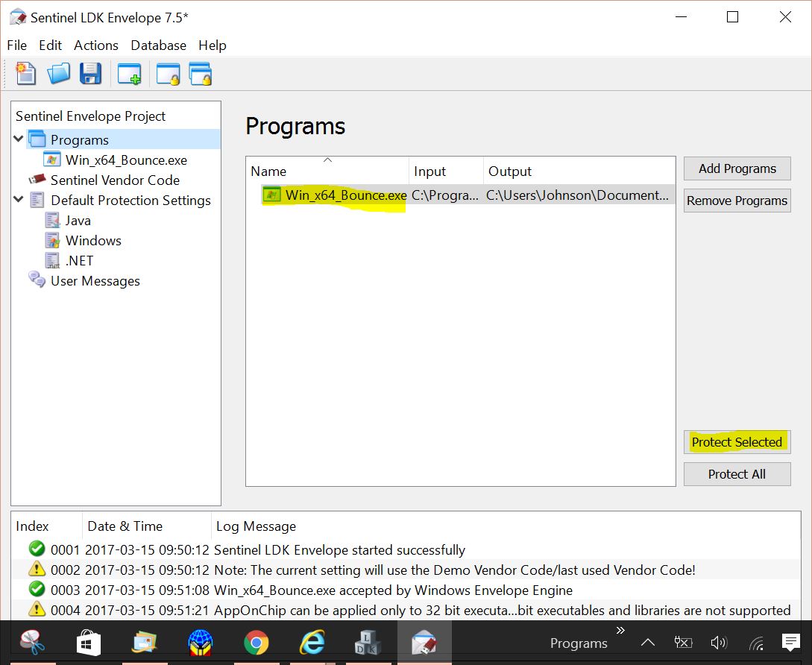Viewport: 812px width, 665px height.
Task: Open Google Chrome from the taskbar
Action: pyautogui.click(x=256, y=643)
